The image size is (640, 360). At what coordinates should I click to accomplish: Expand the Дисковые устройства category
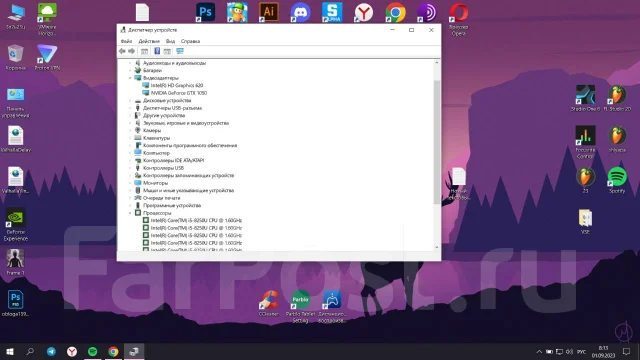point(130,100)
